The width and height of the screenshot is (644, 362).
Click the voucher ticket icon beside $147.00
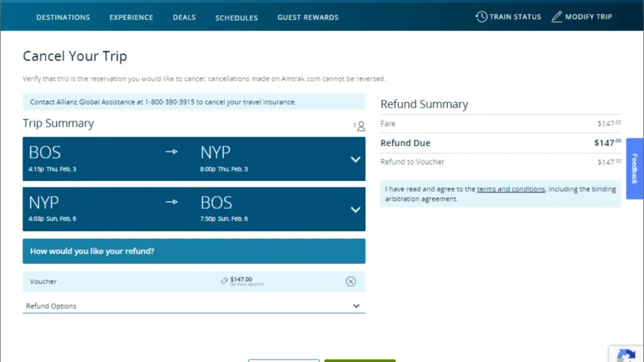[x=223, y=281]
